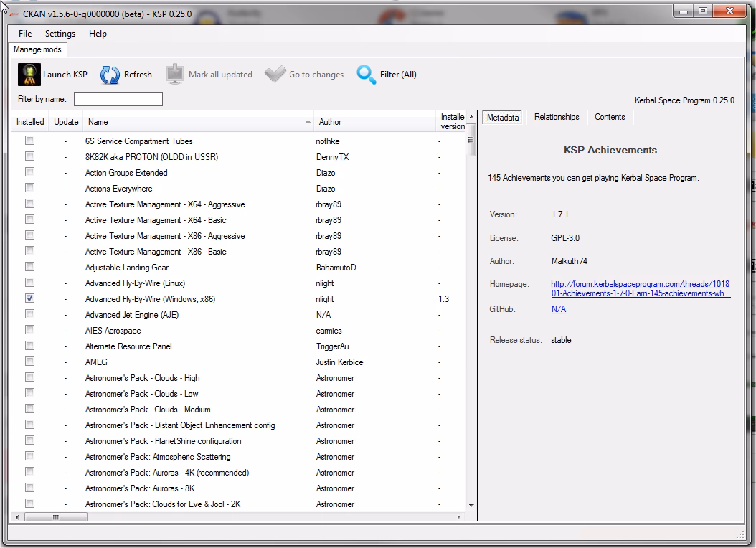Check Astronomer's Pack - Clouds - Low checkbox

click(x=30, y=393)
